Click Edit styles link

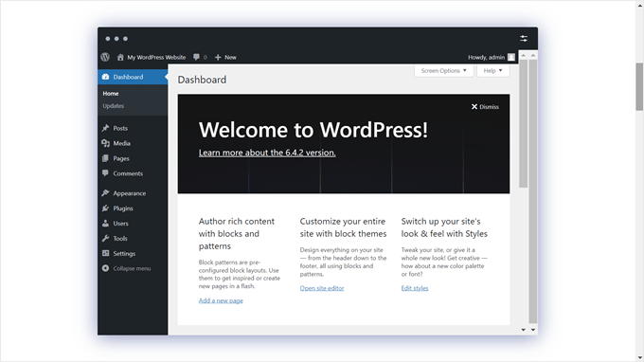[x=415, y=288]
